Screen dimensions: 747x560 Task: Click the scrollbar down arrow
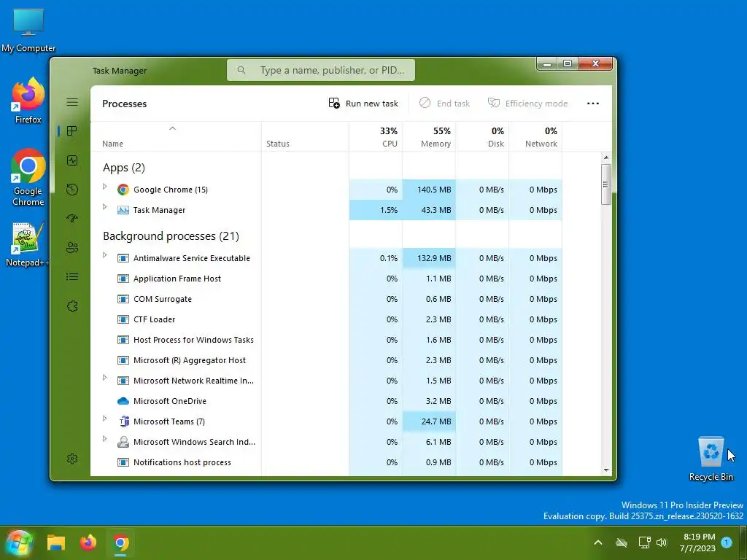click(x=606, y=470)
